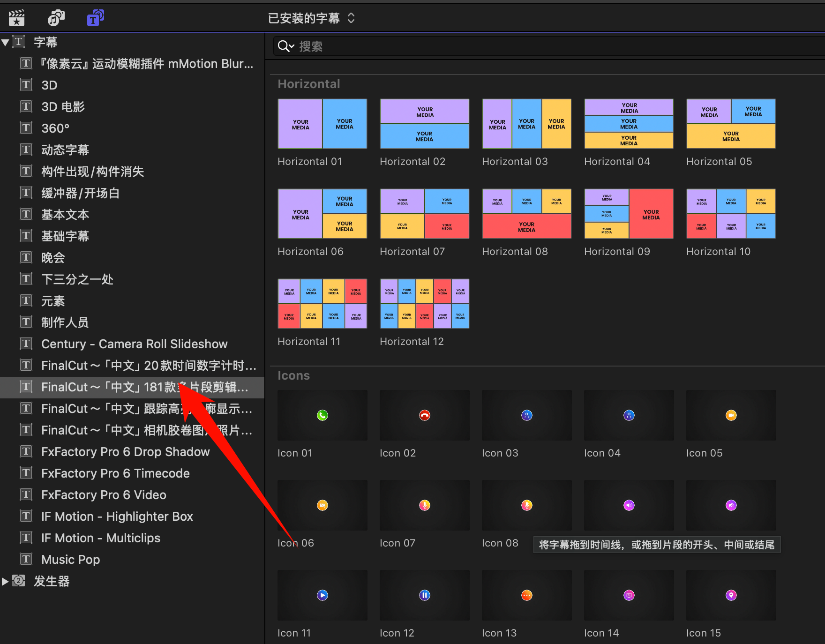Select the 3D 电影 title category
Image resolution: width=825 pixels, height=644 pixels.
[63, 107]
